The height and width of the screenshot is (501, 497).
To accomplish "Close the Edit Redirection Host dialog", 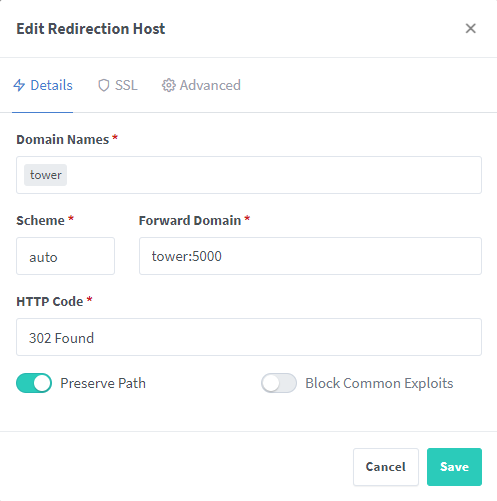I will [470, 29].
